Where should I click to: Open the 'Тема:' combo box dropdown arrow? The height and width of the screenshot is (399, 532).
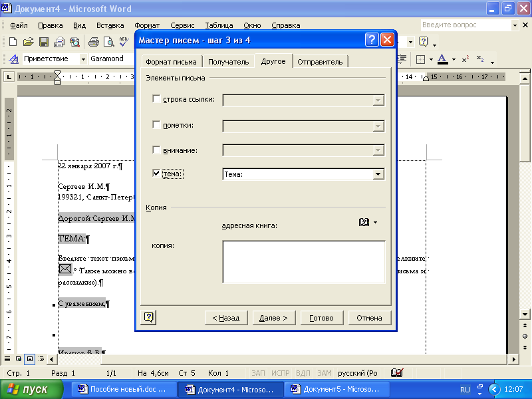(x=378, y=174)
